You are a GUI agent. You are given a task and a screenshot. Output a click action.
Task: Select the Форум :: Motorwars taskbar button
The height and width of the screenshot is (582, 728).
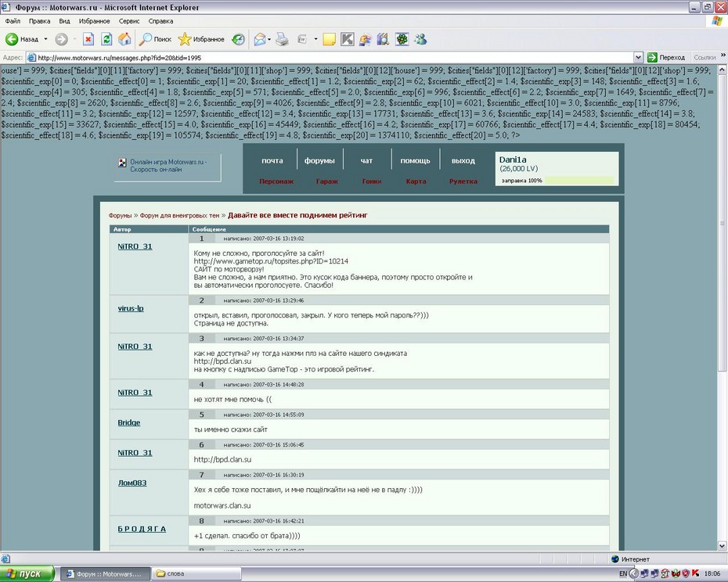point(106,573)
